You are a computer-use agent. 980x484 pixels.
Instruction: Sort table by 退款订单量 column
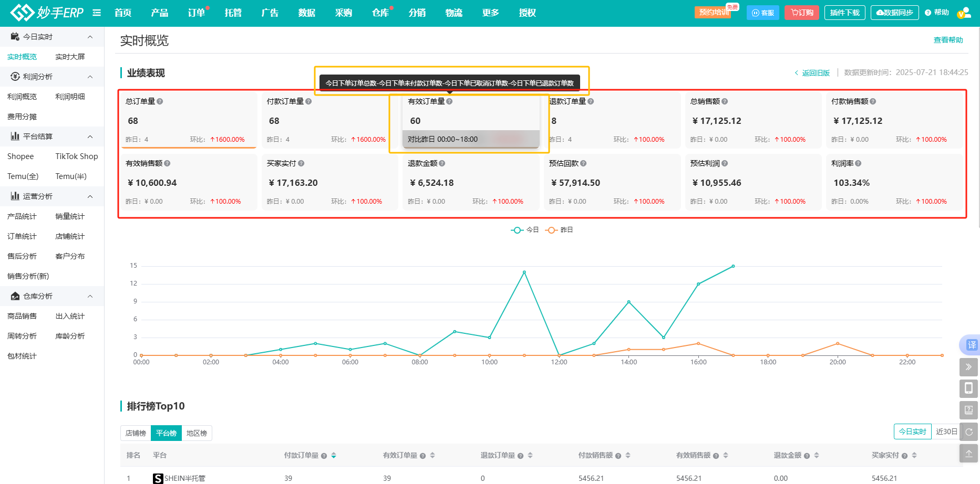click(530, 455)
